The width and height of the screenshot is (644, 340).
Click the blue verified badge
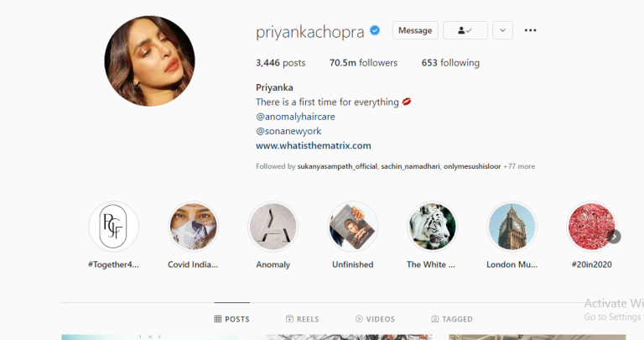[375, 30]
